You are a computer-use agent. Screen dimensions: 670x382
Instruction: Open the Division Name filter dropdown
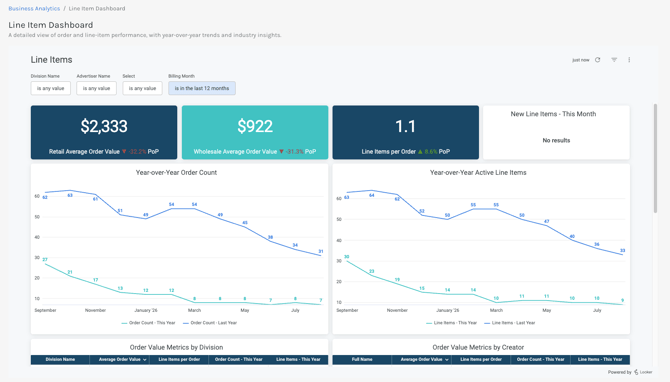tap(50, 88)
